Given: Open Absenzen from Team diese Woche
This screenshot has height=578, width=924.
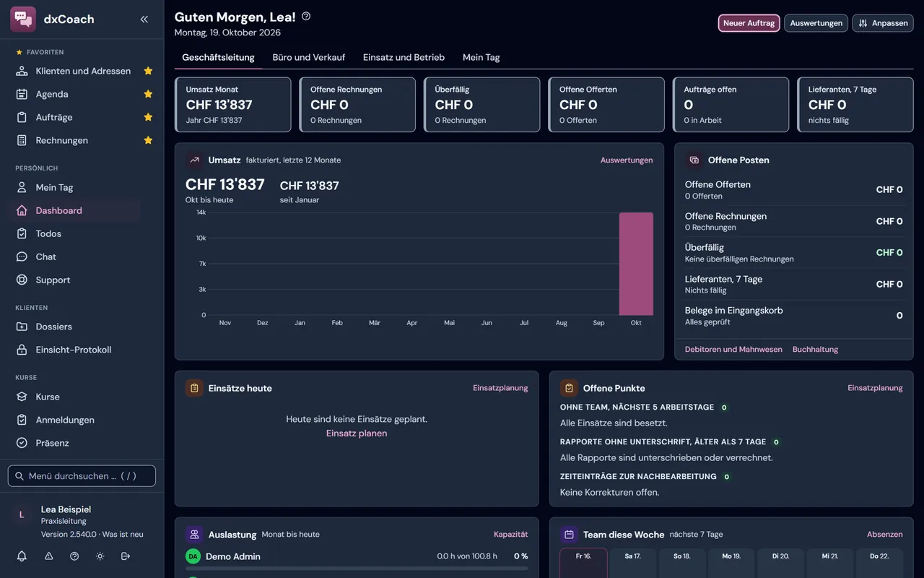Looking at the screenshot, I should (x=885, y=535).
